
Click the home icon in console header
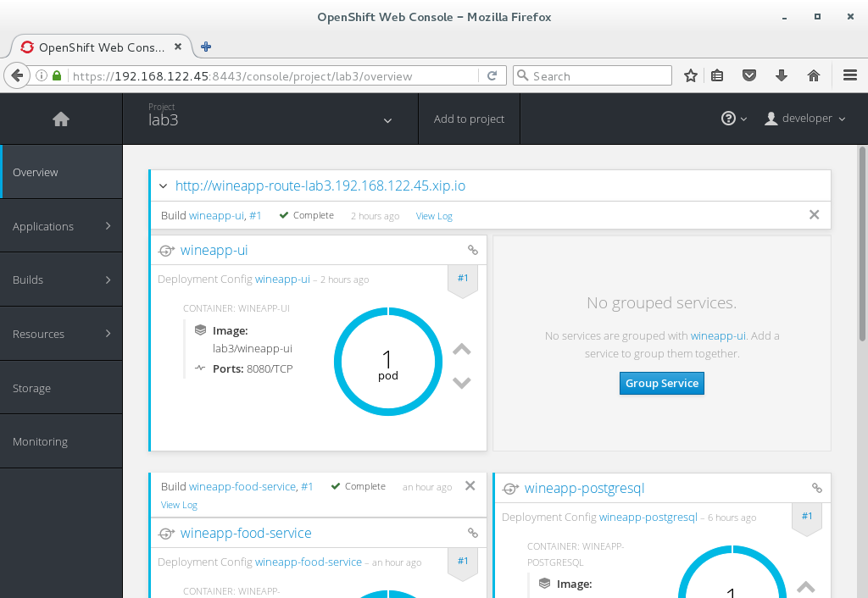pos(61,119)
